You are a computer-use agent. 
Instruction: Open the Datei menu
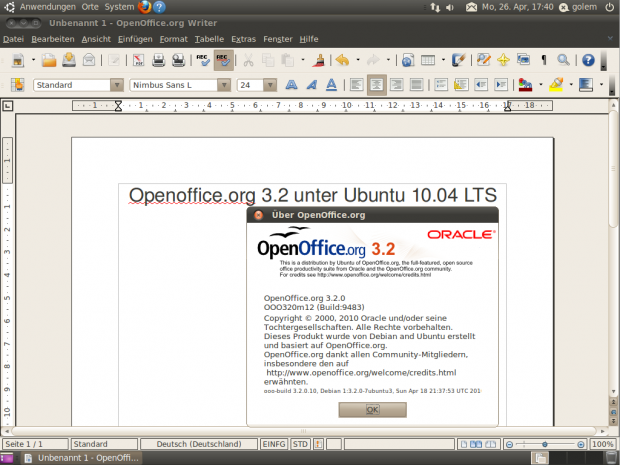pos(13,39)
